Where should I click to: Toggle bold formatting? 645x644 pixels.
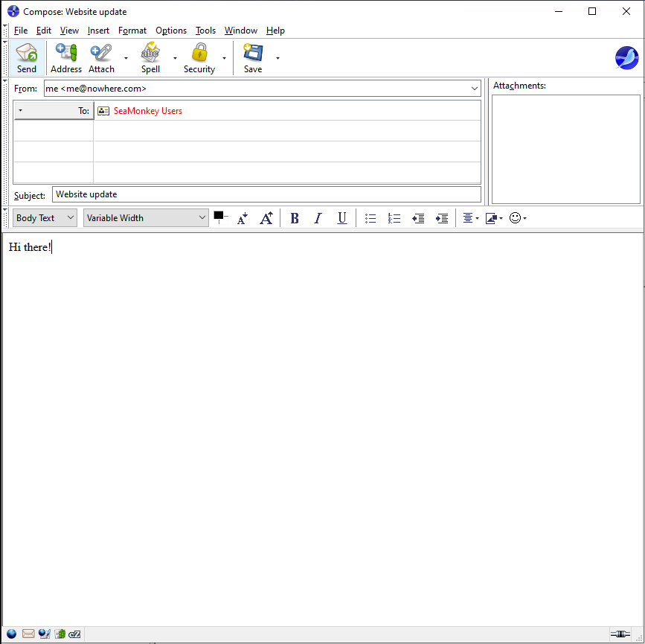click(295, 217)
